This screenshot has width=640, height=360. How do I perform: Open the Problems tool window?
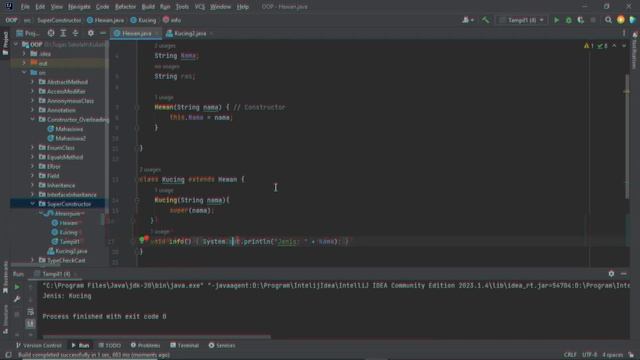[x=145, y=345]
